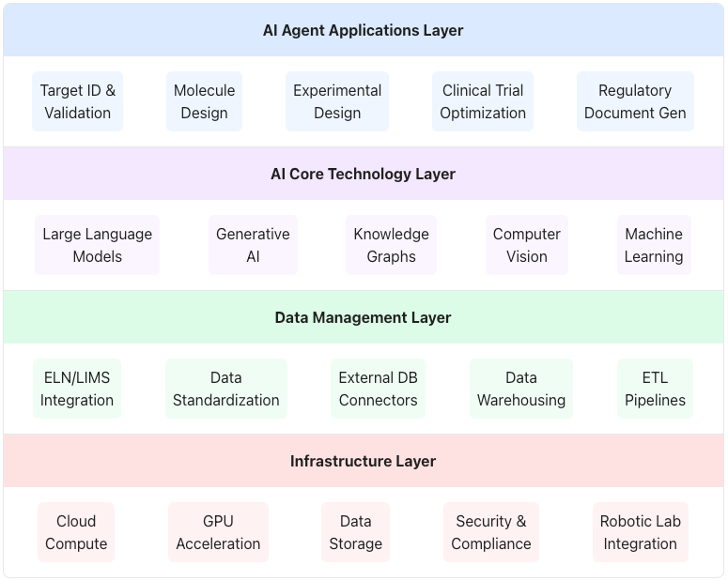
Task: Click the Data Management Layer header
Action: pyautogui.click(x=364, y=317)
